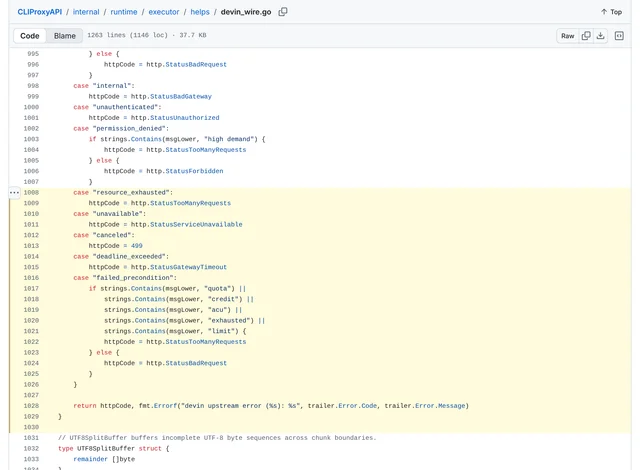Open line 1008 actions ellipsis menu
This screenshot has height=470, width=640.
coord(14,193)
